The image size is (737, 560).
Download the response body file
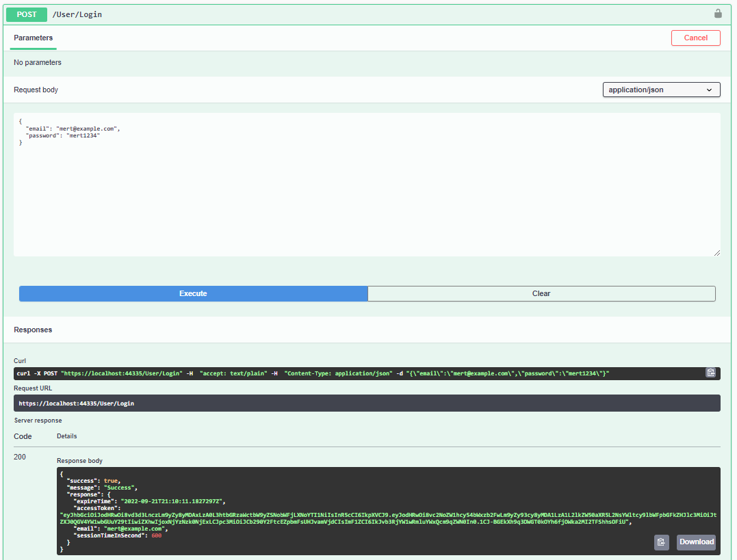696,542
